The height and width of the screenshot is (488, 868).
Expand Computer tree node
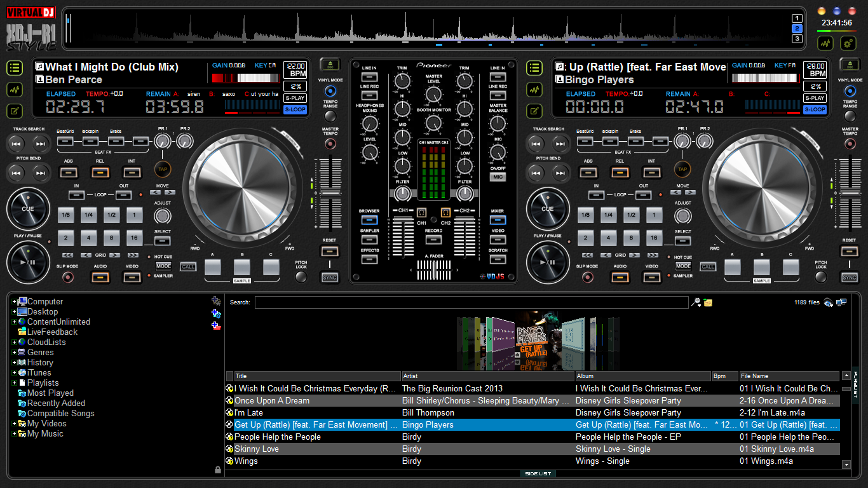click(14, 302)
